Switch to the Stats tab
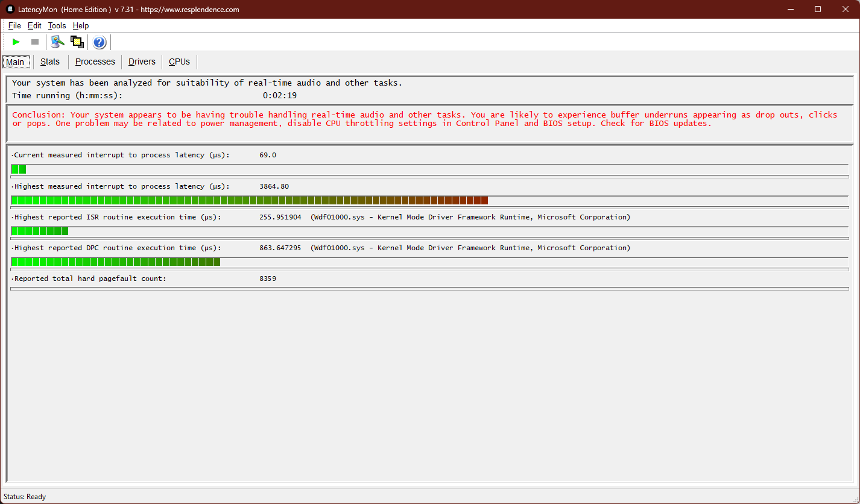 (50, 61)
